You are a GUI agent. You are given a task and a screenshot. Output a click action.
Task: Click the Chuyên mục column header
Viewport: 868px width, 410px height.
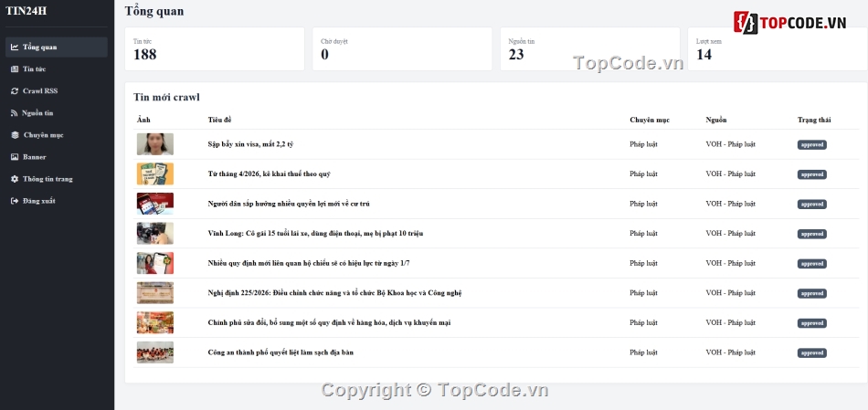(x=650, y=120)
